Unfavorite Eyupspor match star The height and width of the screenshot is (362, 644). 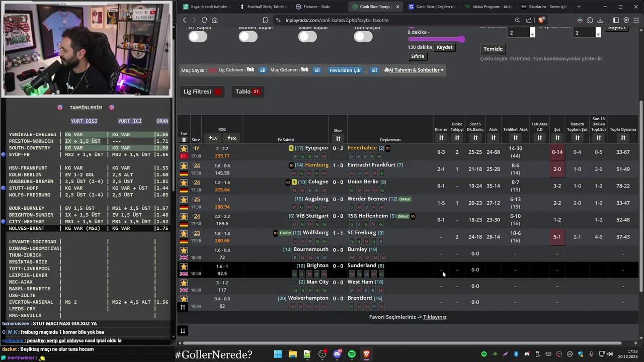point(184,149)
